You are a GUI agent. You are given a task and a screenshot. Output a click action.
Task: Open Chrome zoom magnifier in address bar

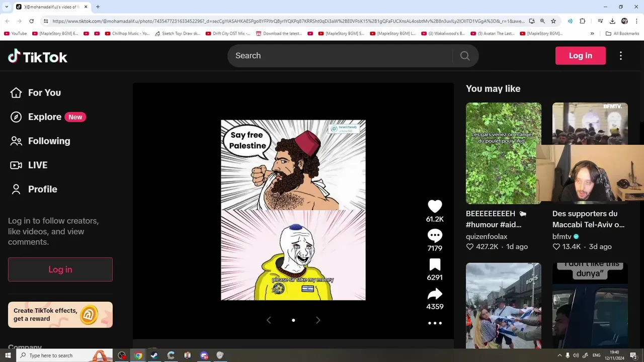click(x=542, y=21)
